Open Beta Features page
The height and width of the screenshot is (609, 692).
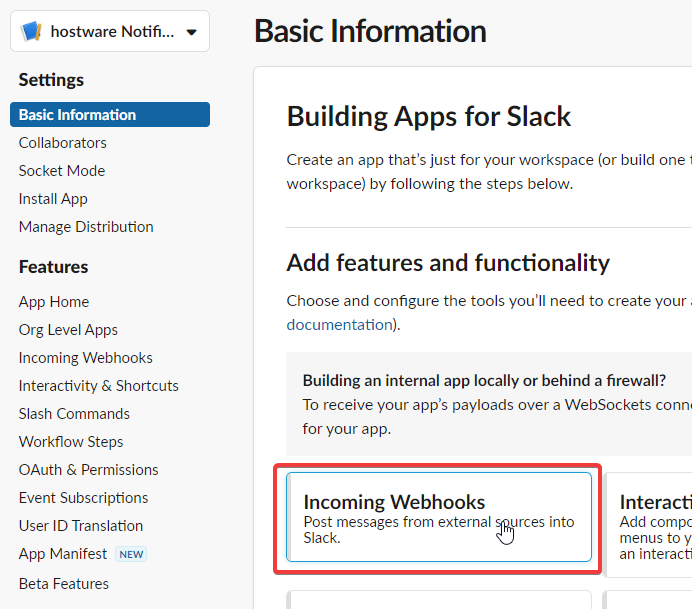point(64,584)
